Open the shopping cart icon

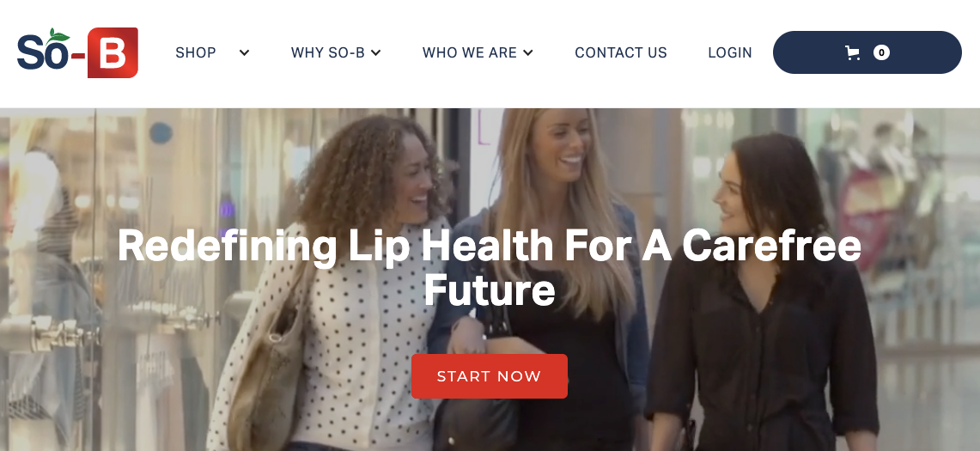point(852,52)
